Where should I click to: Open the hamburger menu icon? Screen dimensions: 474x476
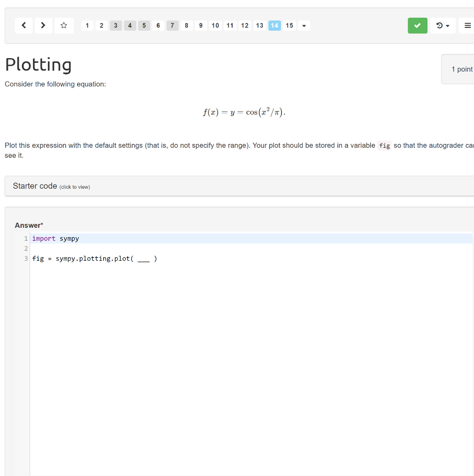[x=467, y=26]
